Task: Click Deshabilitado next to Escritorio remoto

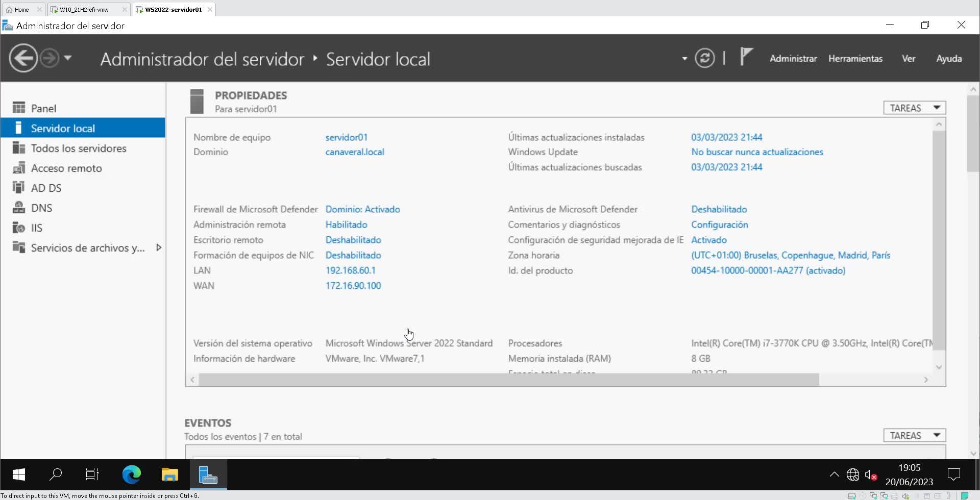Action: tap(353, 240)
